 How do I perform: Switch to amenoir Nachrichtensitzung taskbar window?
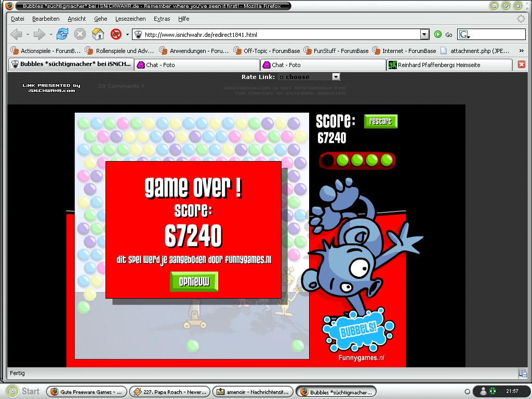[253, 392]
